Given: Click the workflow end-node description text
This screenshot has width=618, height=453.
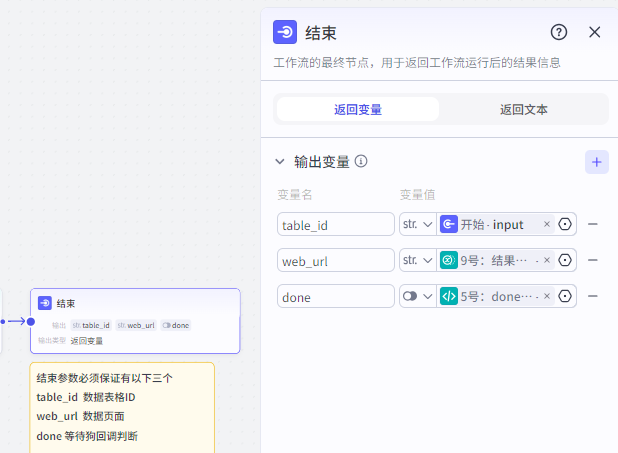Looking at the screenshot, I should [x=417, y=63].
